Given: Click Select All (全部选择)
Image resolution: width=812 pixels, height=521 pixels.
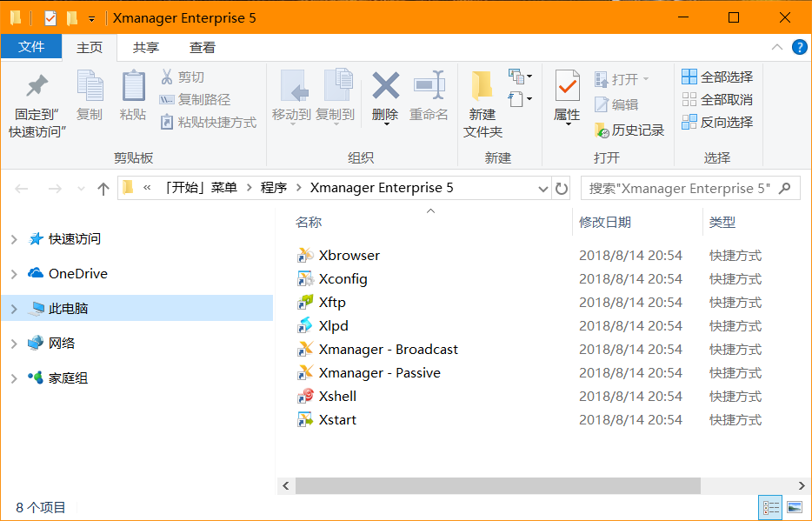Looking at the screenshot, I should tap(717, 77).
